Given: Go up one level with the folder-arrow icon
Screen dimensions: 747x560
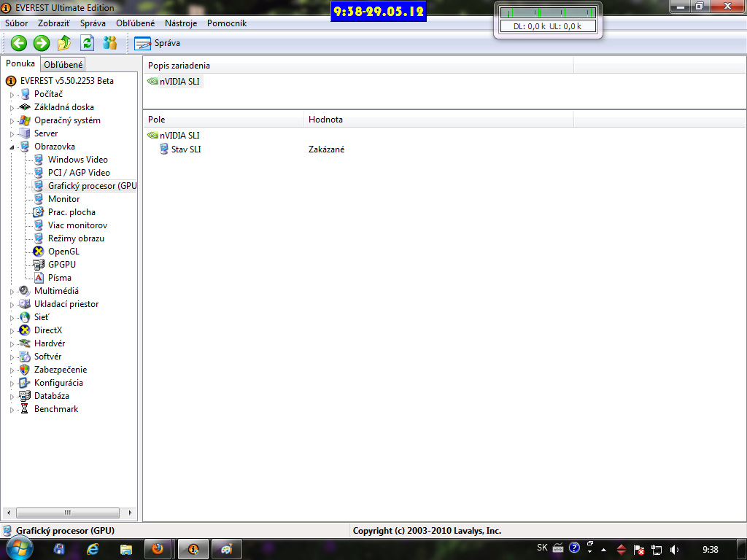Looking at the screenshot, I should tap(64, 43).
